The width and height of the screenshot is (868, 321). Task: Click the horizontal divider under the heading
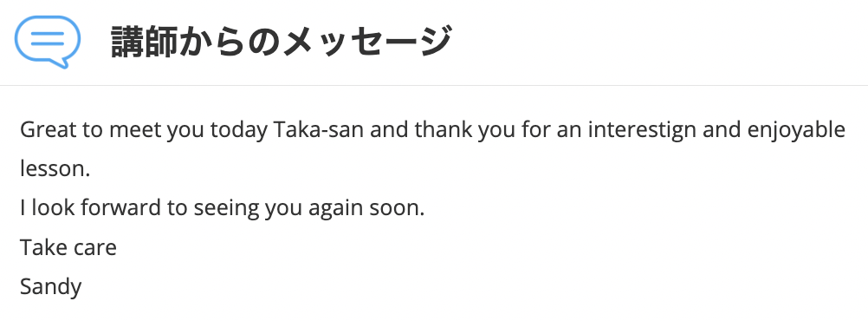click(434, 85)
